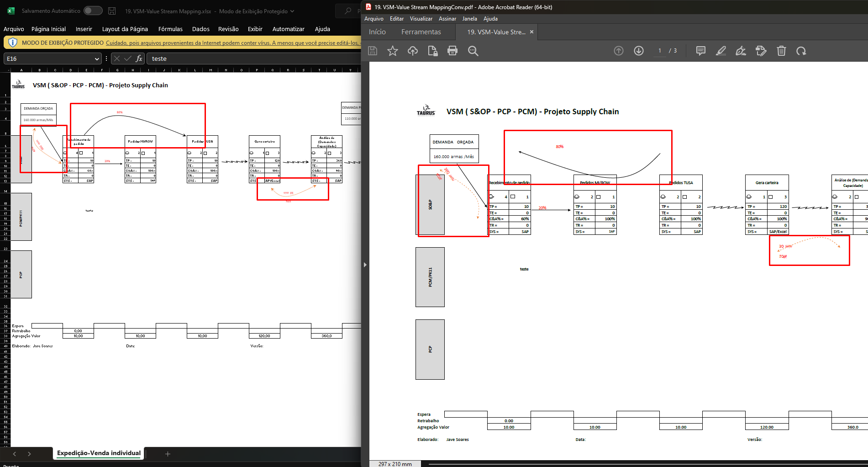Viewport: 868px width, 467px height.
Task: Open the Modo de Exibição Protegido title dropdown
Action: pyautogui.click(x=292, y=11)
